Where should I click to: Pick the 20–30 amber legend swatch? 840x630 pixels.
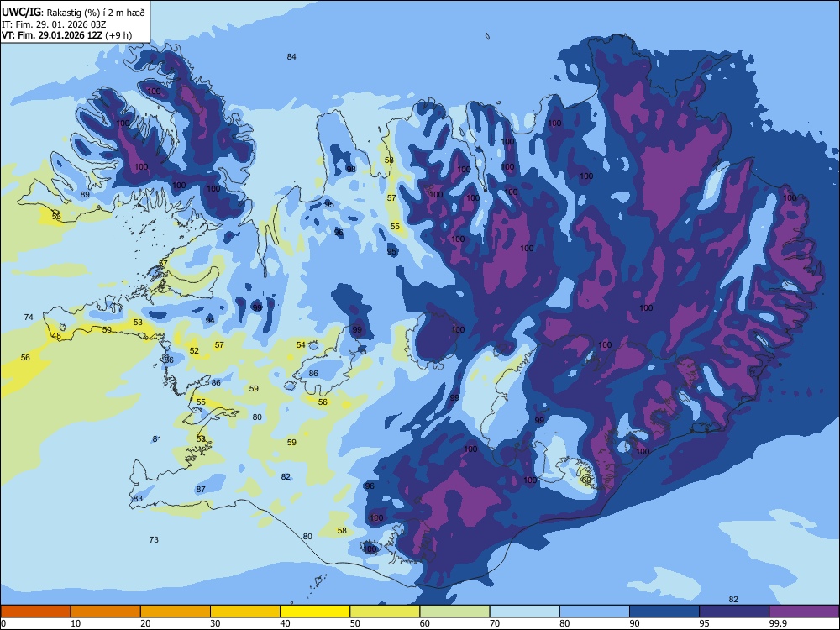click(176, 612)
